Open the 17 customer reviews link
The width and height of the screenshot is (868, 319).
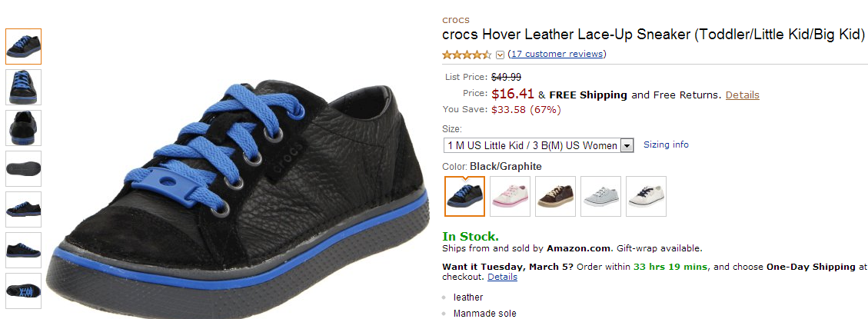(x=557, y=54)
